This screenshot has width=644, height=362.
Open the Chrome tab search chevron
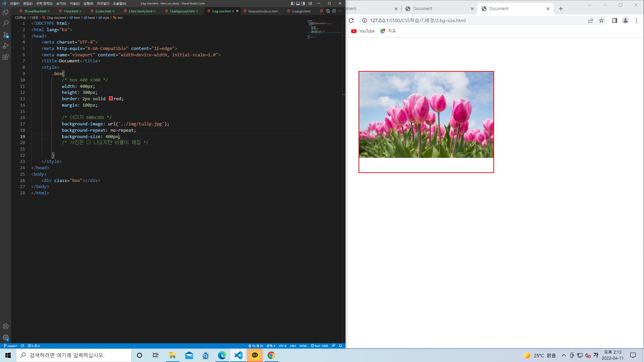point(589,5)
